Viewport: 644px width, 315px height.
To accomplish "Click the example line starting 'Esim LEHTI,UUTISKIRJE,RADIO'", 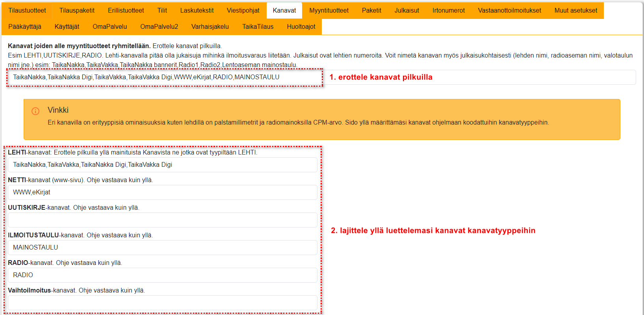I will 320,60.
